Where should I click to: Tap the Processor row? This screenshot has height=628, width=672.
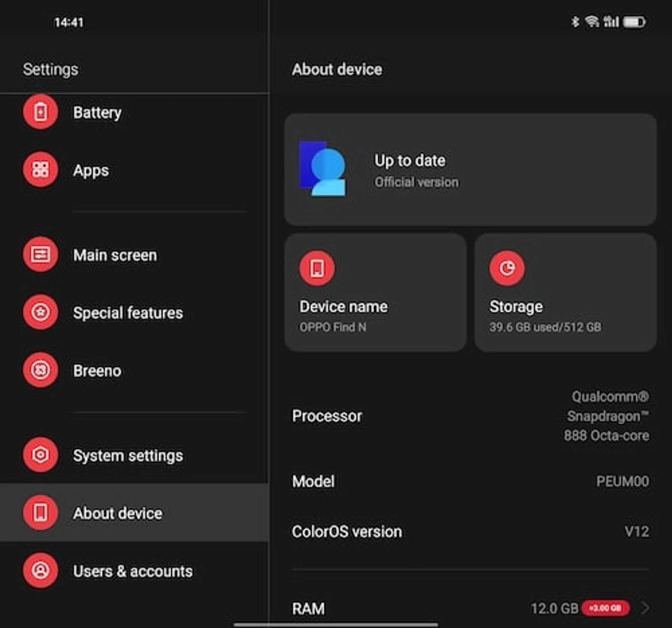click(x=470, y=416)
